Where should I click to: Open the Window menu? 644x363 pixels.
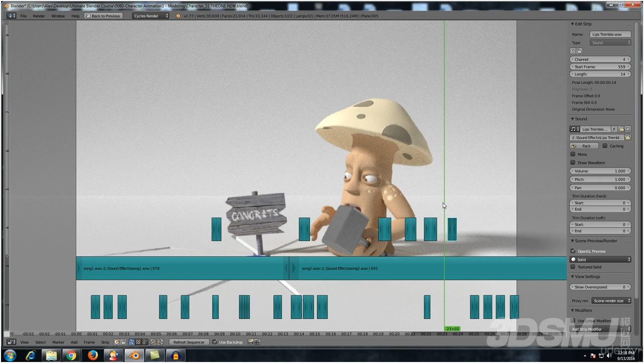pyautogui.click(x=58, y=16)
